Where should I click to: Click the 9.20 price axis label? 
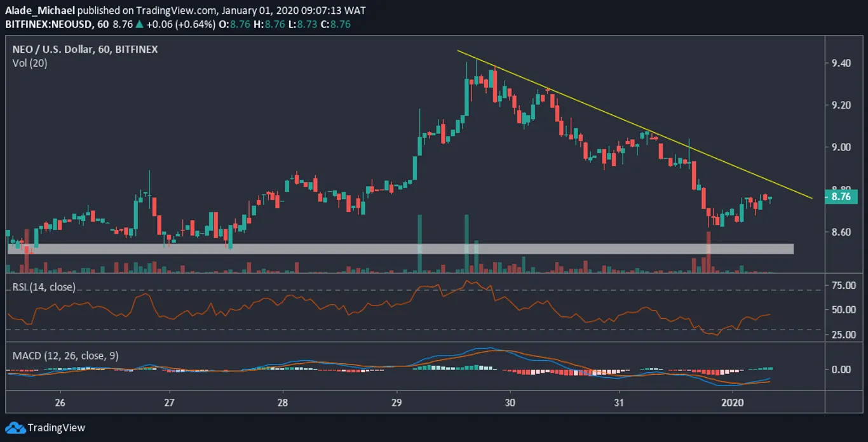(x=841, y=105)
